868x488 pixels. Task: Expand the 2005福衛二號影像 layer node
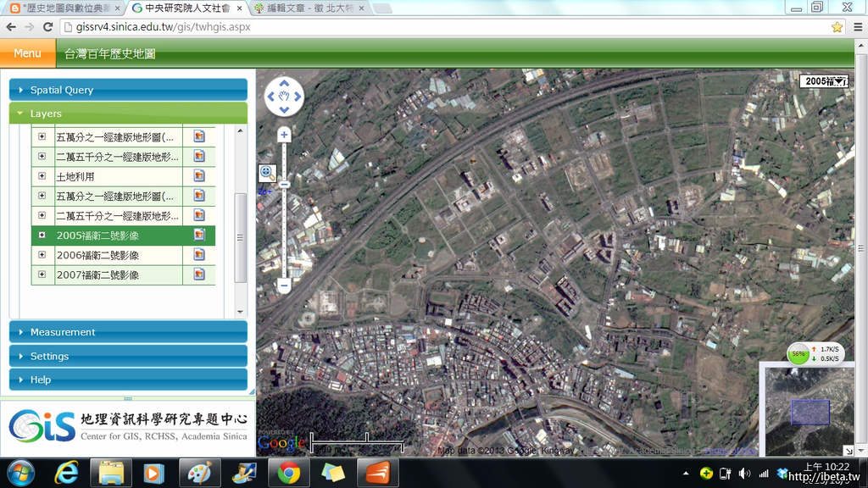click(x=42, y=236)
